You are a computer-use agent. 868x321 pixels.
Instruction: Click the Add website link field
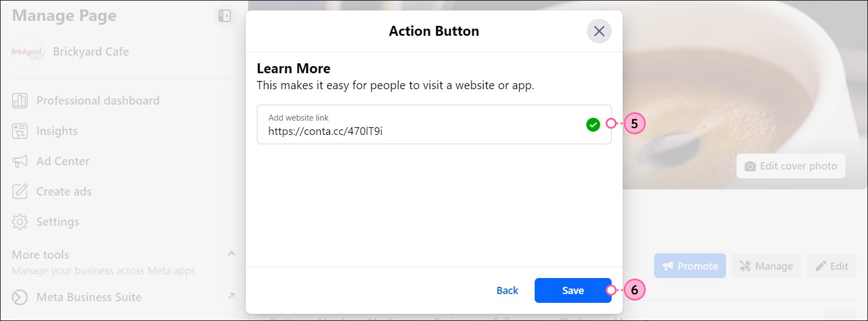(x=434, y=124)
